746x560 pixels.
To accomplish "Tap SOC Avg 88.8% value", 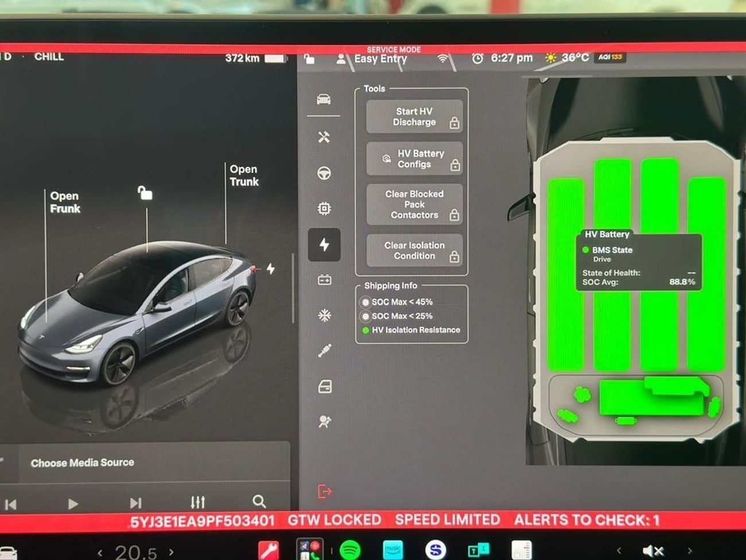I will point(682,282).
